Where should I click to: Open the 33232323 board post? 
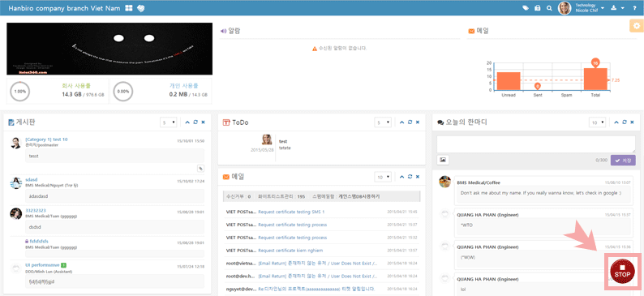tap(36, 210)
